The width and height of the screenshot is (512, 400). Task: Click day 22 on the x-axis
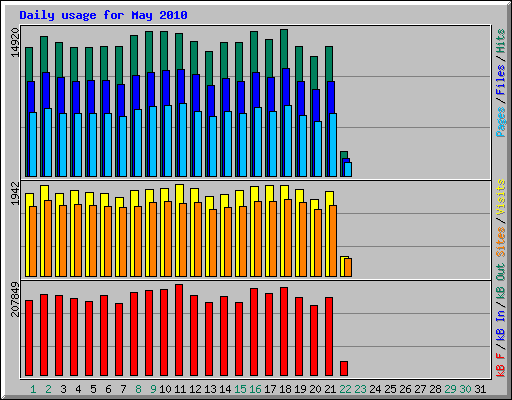click(x=345, y=389)
